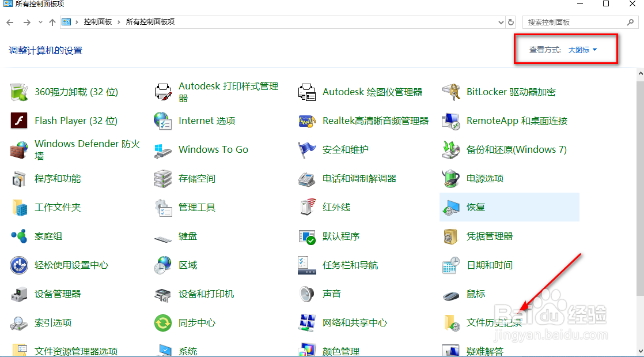Click the 恢复 icon
The image size is (644, 357).
tap(450, 207)
